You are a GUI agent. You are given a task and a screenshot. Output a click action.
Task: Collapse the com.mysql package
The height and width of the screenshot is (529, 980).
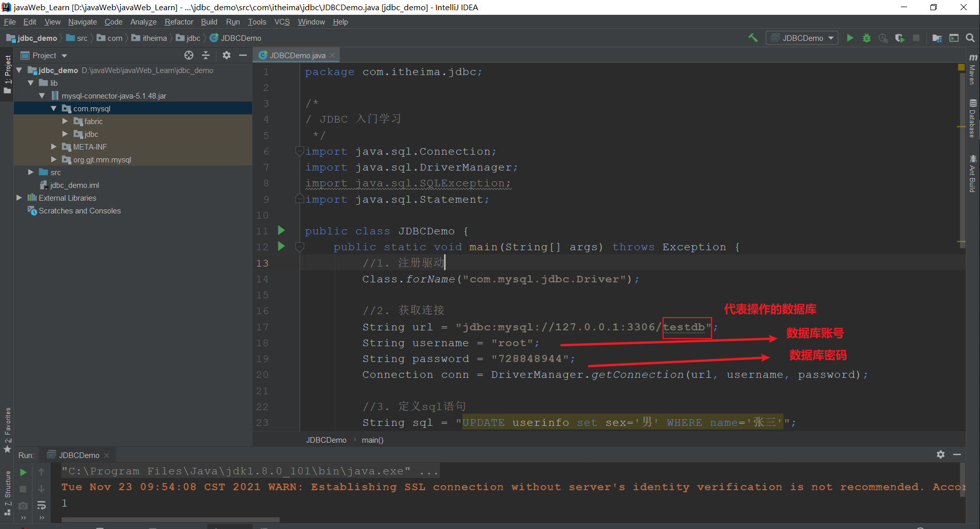54,108
